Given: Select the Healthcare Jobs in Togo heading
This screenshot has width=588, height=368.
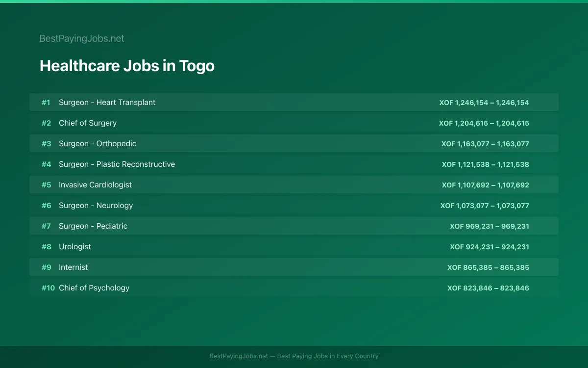Looking at the screenshot, I should [127, 66].
